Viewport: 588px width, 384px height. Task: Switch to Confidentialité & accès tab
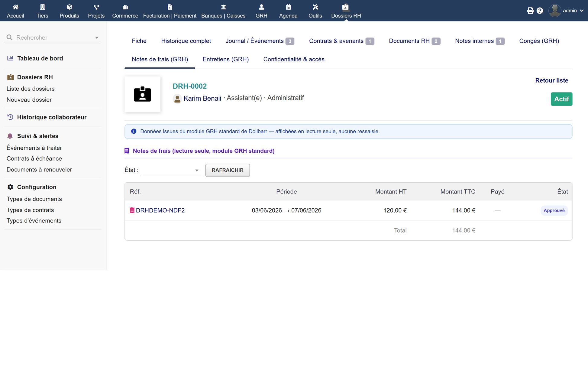(x=294, y=59)
